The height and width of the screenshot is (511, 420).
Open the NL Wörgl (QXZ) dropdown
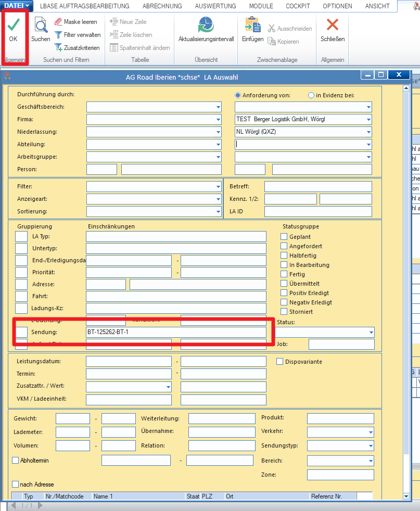pyautogui.click(x=368, y=132)
